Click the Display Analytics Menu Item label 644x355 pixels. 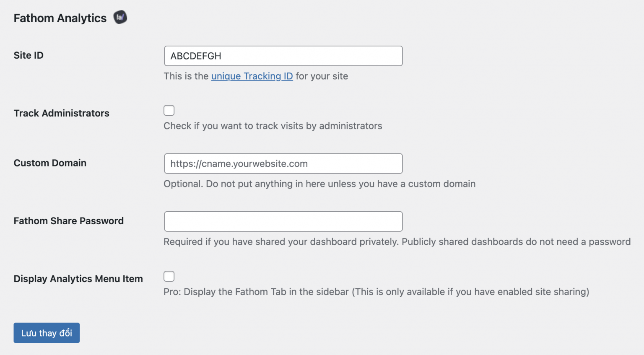coord(78,278)
